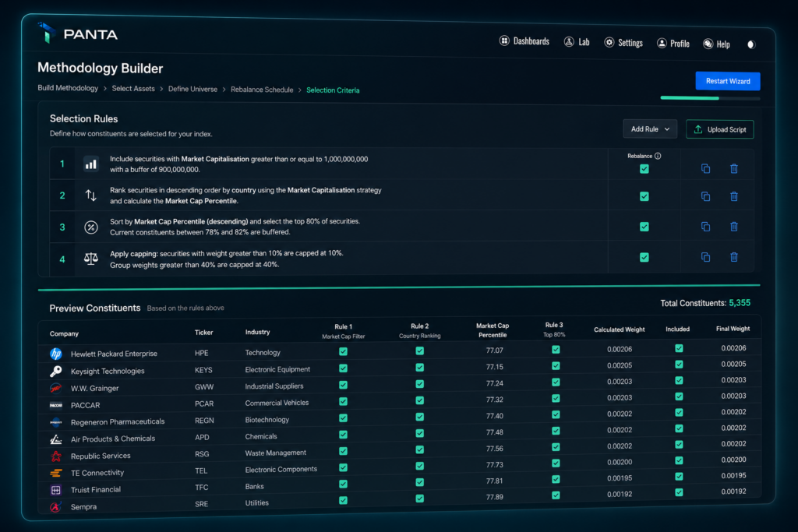Open the Profile page
Viewport: 798px width, 532px height.
[x=673, y=44]
